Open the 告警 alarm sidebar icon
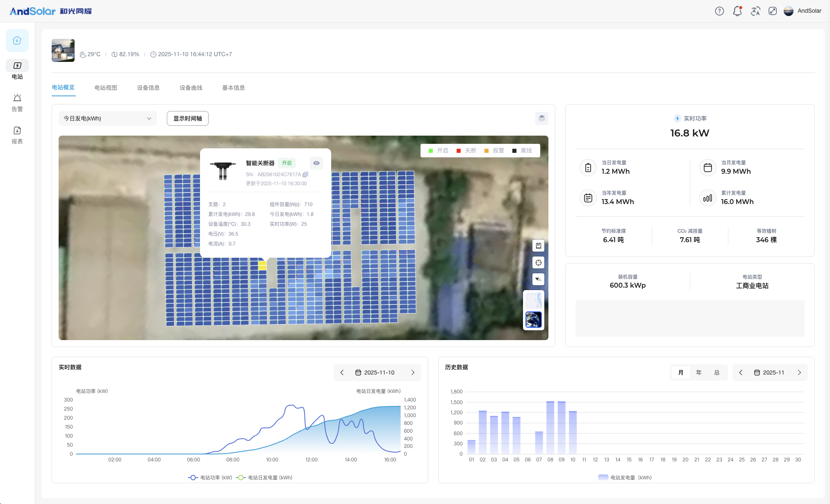The image size is (830, 504). pyautogui.click(x=17, y=102)
